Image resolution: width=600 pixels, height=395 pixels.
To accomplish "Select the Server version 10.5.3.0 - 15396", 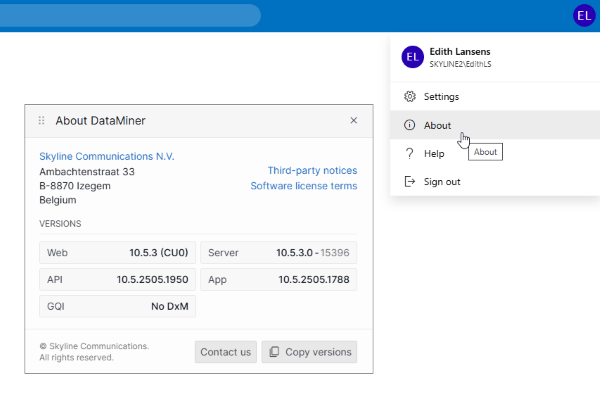I will coord(313,253).
